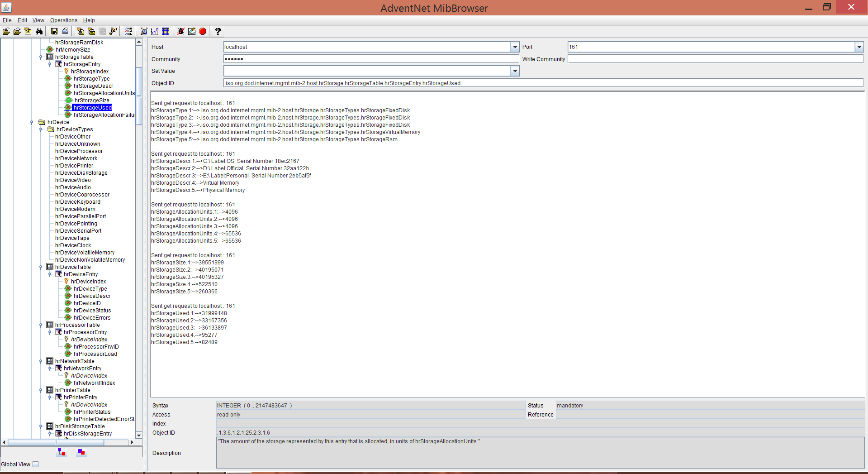The height and width of the screenshot is (474, 868).
Task: Click the MIB tree's vertical scrollbar down arrow
Action: point(139,435)
